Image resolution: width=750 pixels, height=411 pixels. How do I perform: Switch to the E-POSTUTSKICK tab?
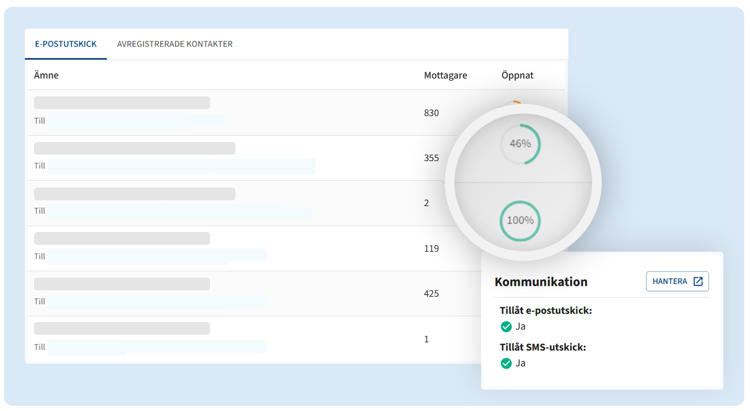pyautogui.click(x=66, y=44)
